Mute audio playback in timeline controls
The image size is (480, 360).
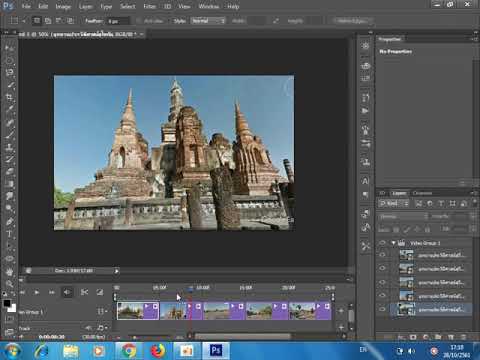(67, 292)
